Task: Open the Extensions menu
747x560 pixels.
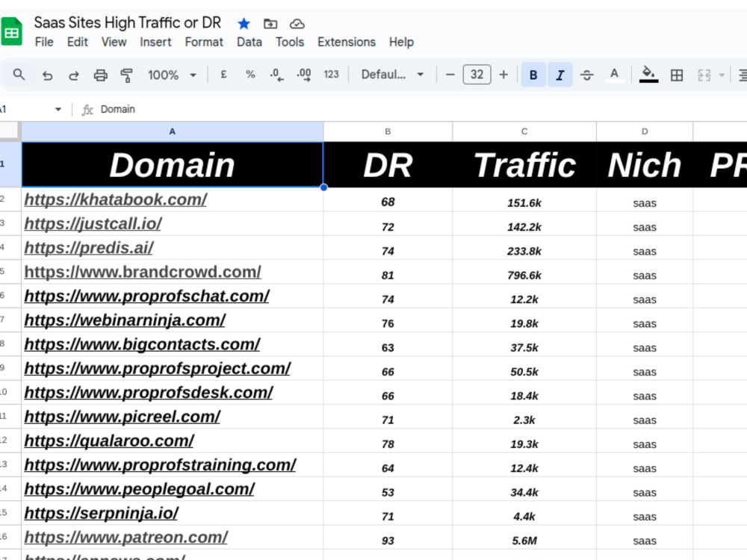Action: (x=347, y=43)
